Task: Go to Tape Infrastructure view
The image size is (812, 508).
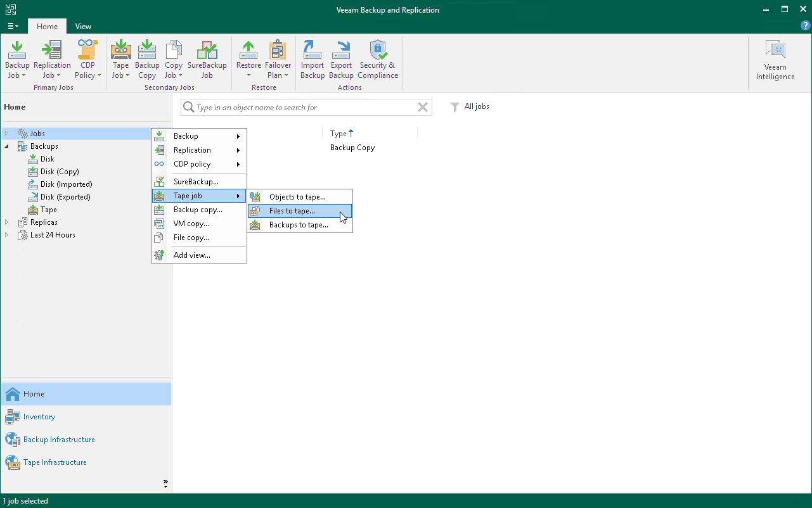Action: tap(55, 462)
